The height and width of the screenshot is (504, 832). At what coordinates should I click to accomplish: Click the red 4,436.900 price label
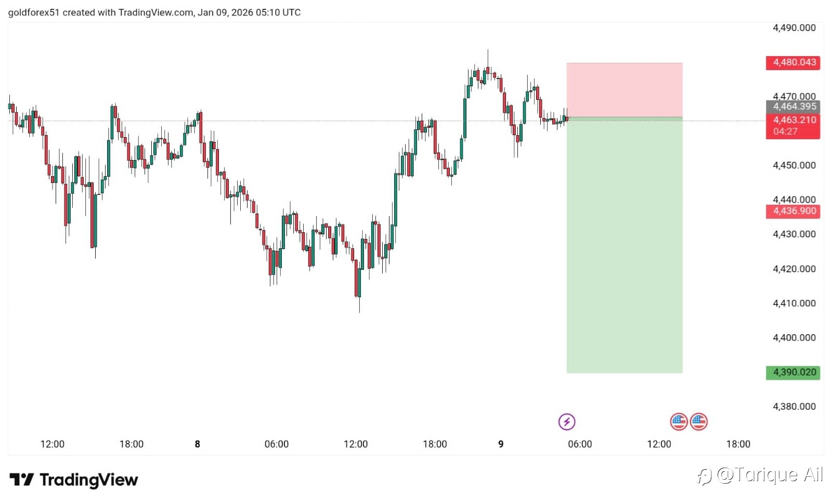pyautogui.click(x=793, y=211)
